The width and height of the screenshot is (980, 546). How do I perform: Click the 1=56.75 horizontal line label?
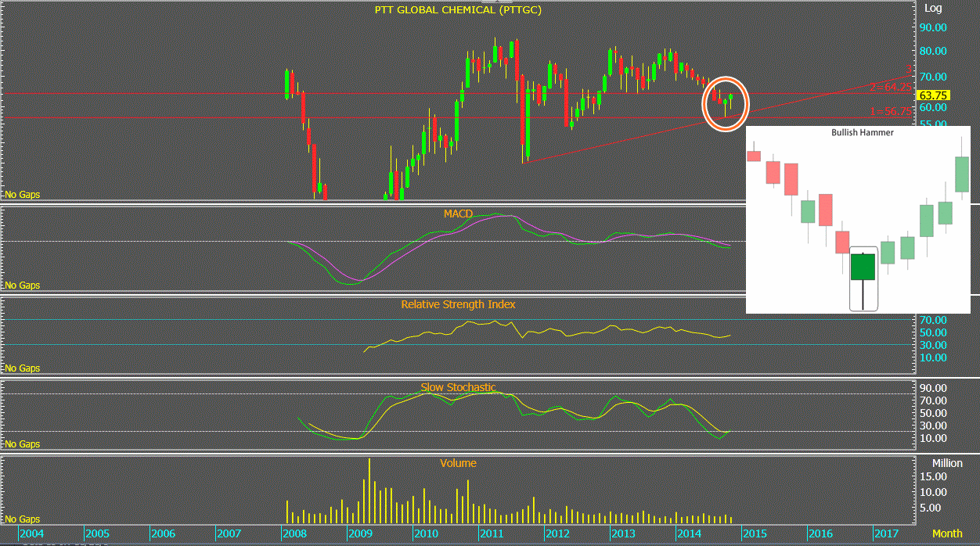(x=890, y=112)
